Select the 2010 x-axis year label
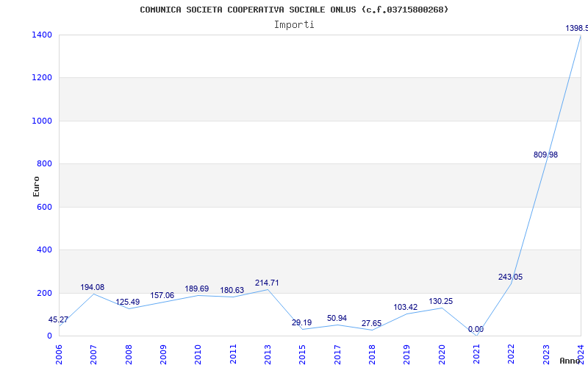The width and height of the screenshot is (588, 368). 198,354
